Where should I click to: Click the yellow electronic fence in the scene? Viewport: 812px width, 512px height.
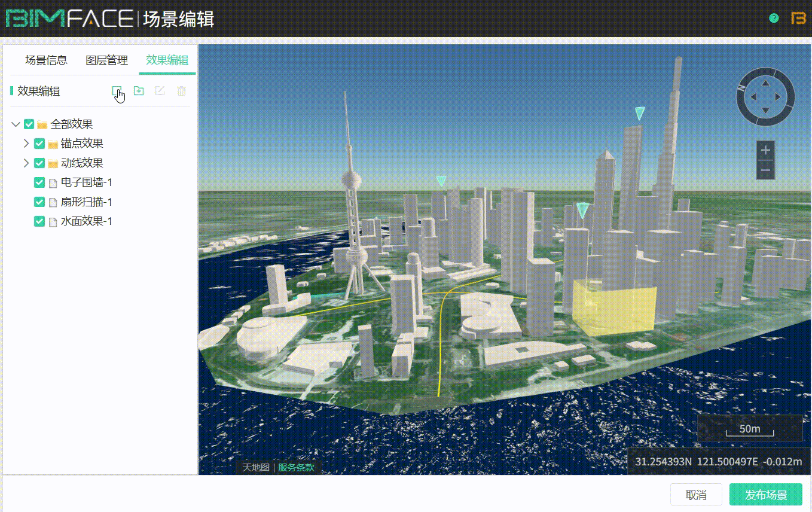[614, 309]
